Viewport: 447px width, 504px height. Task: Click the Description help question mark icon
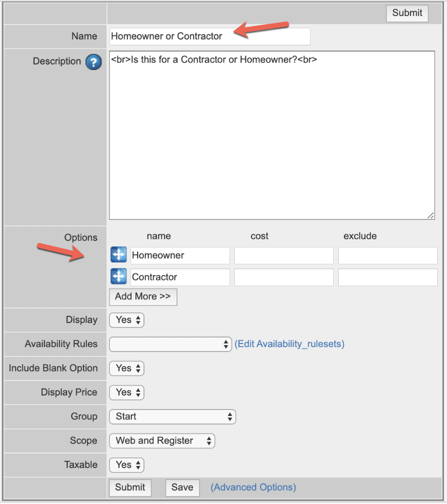(x=93, y=62)
